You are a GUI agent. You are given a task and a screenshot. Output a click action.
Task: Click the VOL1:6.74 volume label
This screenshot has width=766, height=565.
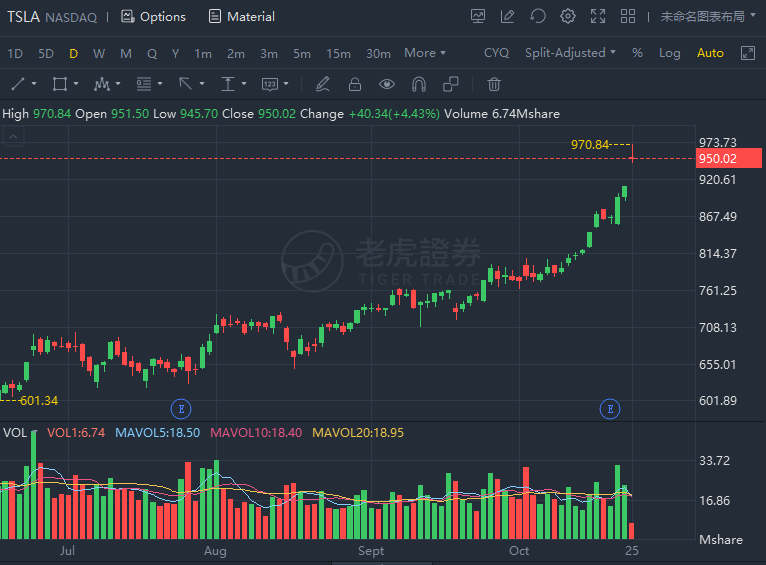(76, 433)
